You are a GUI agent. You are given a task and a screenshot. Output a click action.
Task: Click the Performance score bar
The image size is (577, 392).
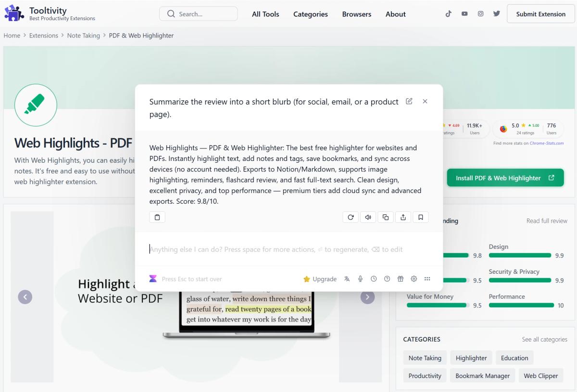tap(521, 305)
